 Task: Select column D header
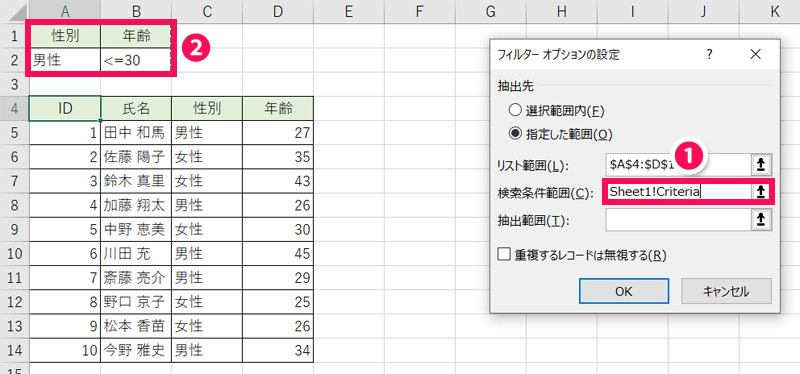(x=278, y=12)
